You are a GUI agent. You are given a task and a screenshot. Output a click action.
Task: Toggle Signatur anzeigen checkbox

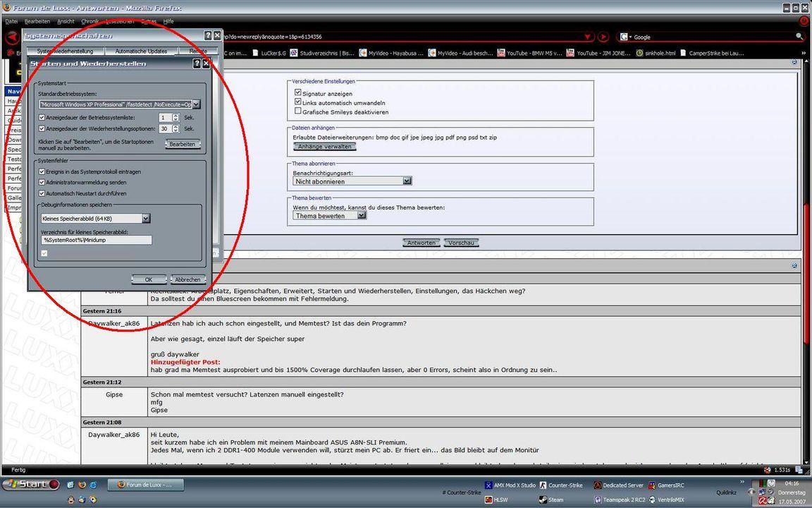297,92
